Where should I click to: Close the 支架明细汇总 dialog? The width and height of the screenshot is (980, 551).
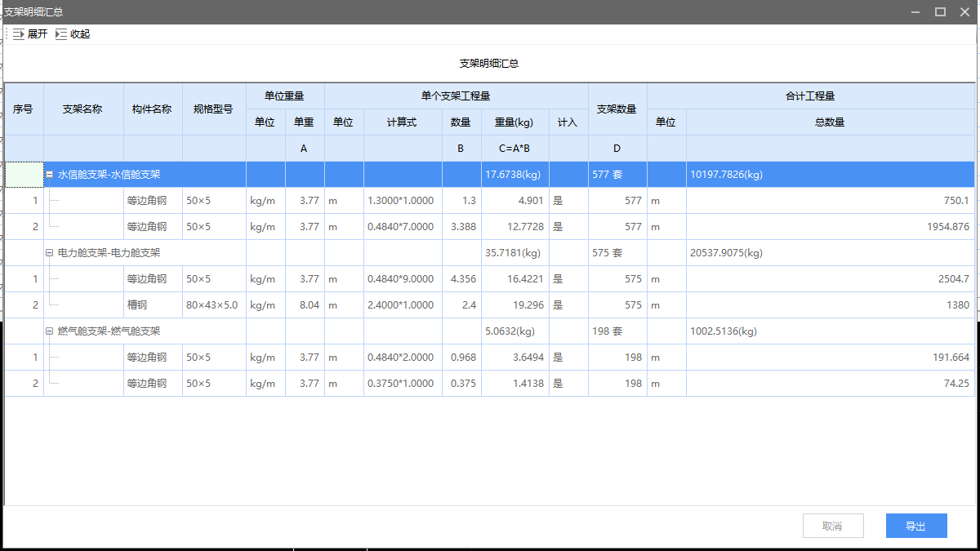click(964, 11)
